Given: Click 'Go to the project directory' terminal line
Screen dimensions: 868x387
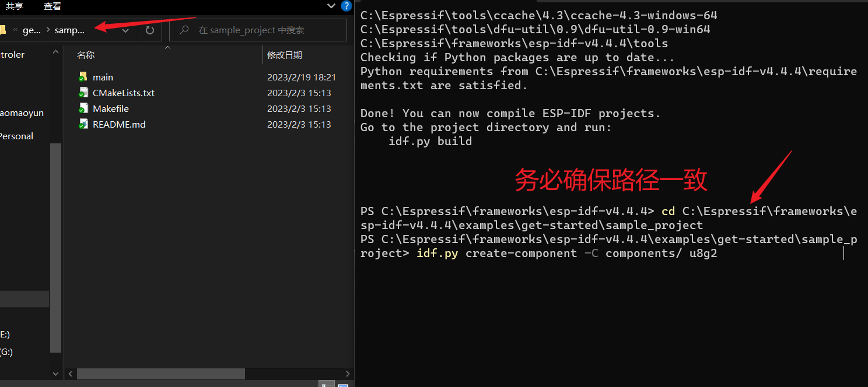Looking at the screenshot, I should pos(486,127).
